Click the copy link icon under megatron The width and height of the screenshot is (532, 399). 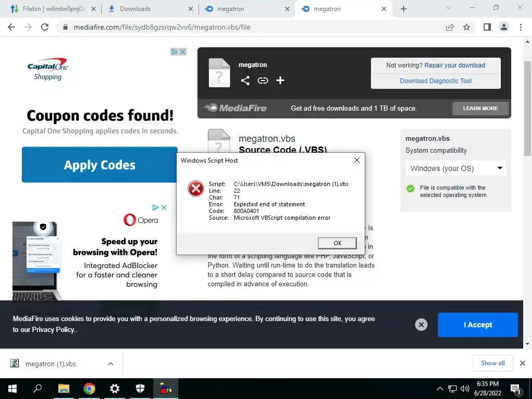(262, 81)
